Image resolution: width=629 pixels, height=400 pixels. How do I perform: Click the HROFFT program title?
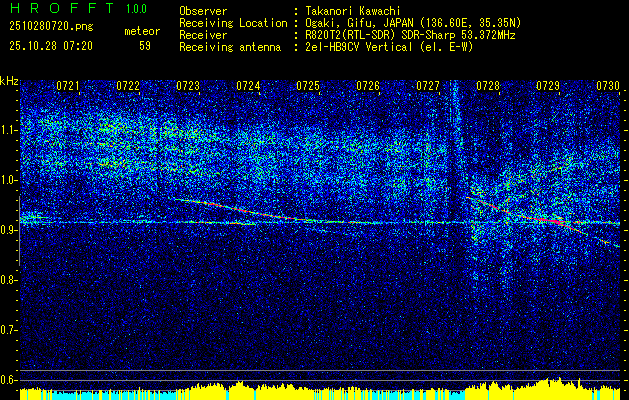(x=62, y=8)
